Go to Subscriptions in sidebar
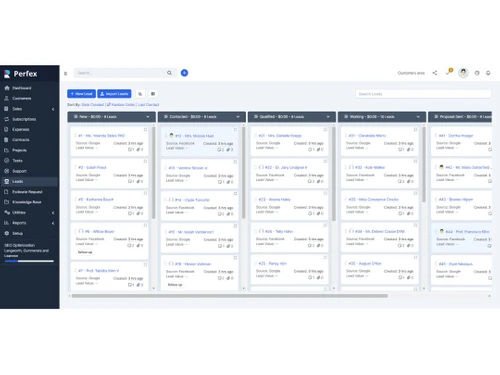The image size is (500, 375). [24, 119]
